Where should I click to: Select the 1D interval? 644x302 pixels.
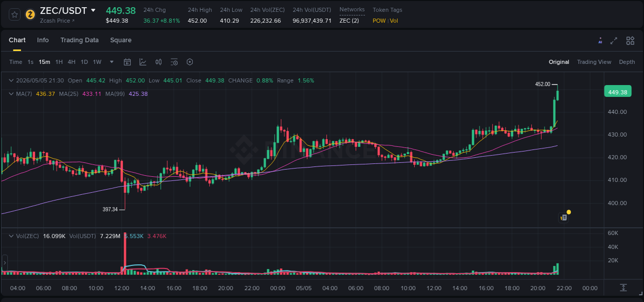84,62
